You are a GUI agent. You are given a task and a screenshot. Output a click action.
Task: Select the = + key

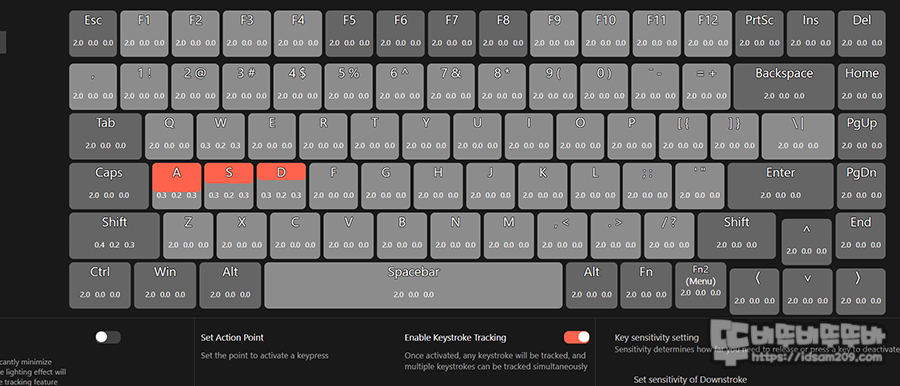tap(707, 87)
